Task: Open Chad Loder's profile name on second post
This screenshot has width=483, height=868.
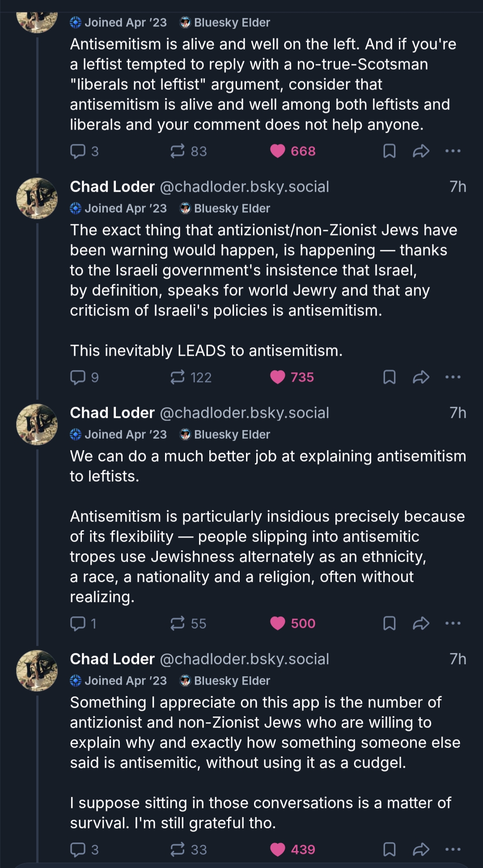Action: (112, 187)
